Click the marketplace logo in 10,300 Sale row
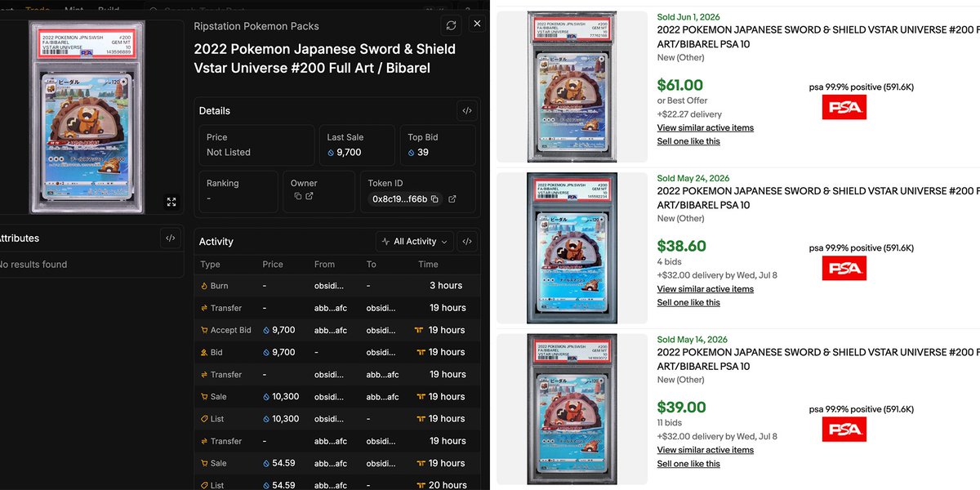 421,397
